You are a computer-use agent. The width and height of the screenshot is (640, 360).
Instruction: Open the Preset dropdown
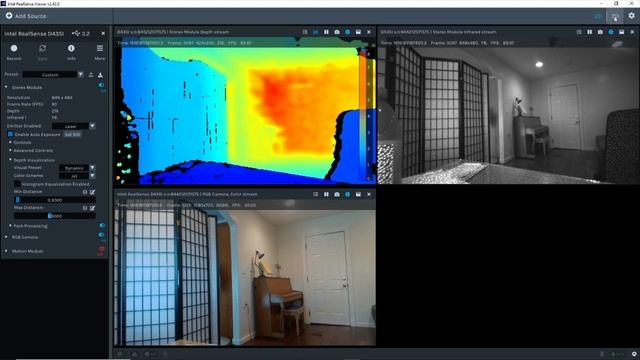(53, 75)
